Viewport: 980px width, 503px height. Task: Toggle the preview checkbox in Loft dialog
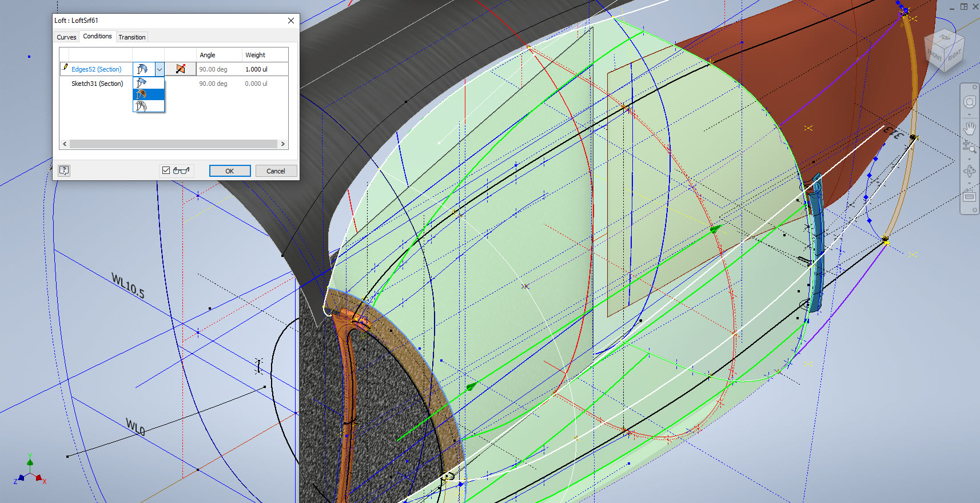166,171
